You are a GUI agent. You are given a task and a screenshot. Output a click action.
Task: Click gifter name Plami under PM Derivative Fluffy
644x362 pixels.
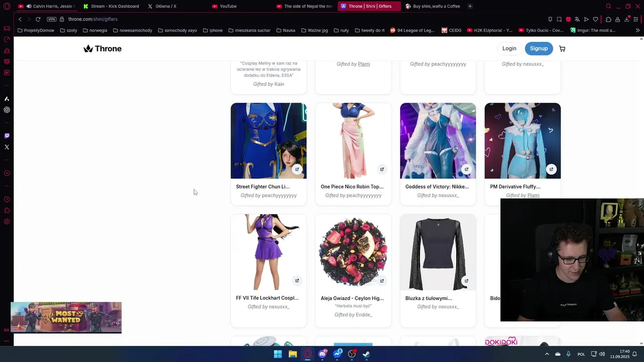[533, 196]
